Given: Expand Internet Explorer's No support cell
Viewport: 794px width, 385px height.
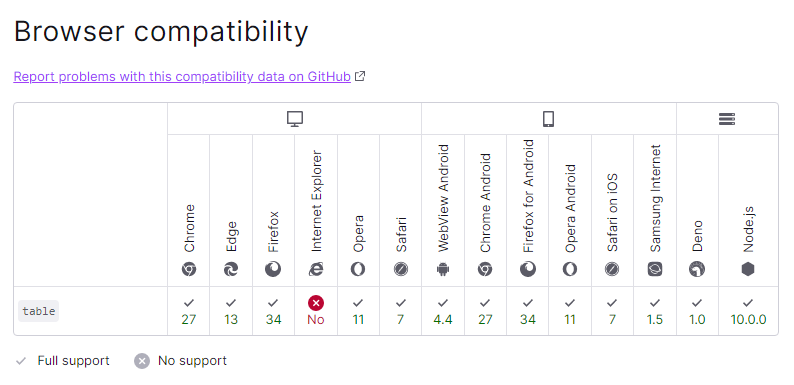Looking at the screenshot, I should (x=316, y=311).
